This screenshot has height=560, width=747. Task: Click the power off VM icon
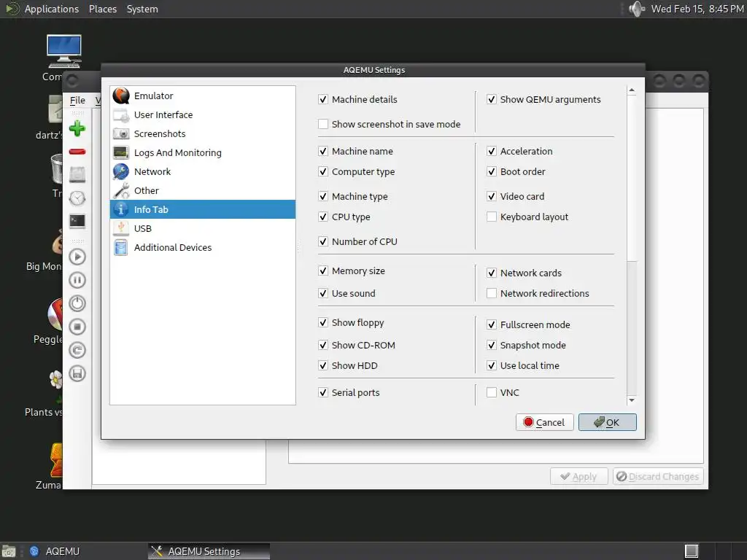point(77,303)
